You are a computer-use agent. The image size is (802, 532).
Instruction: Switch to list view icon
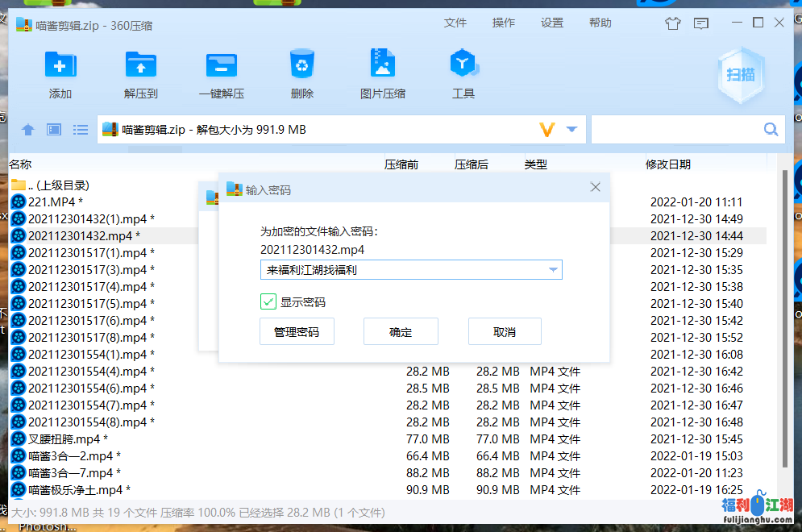click(x=81, y=130)
